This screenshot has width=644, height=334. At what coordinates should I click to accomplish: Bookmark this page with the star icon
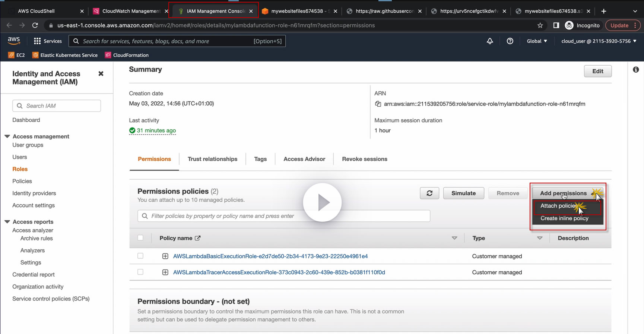click(x=540, y=25)
